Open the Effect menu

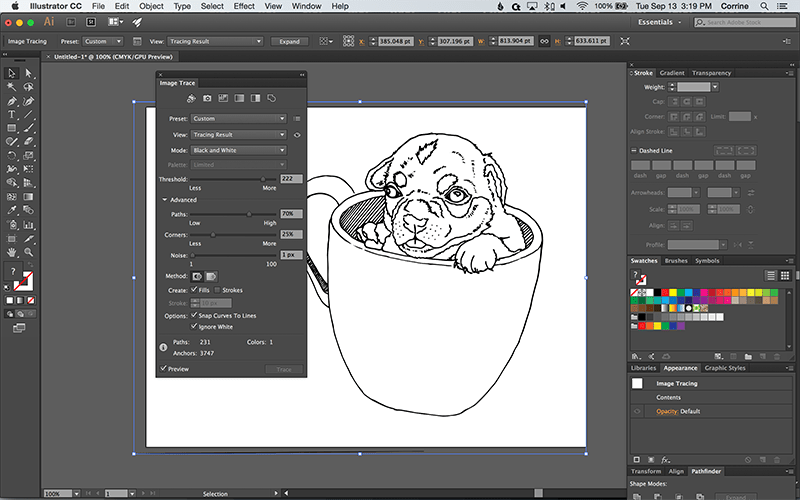click(244, 6)
